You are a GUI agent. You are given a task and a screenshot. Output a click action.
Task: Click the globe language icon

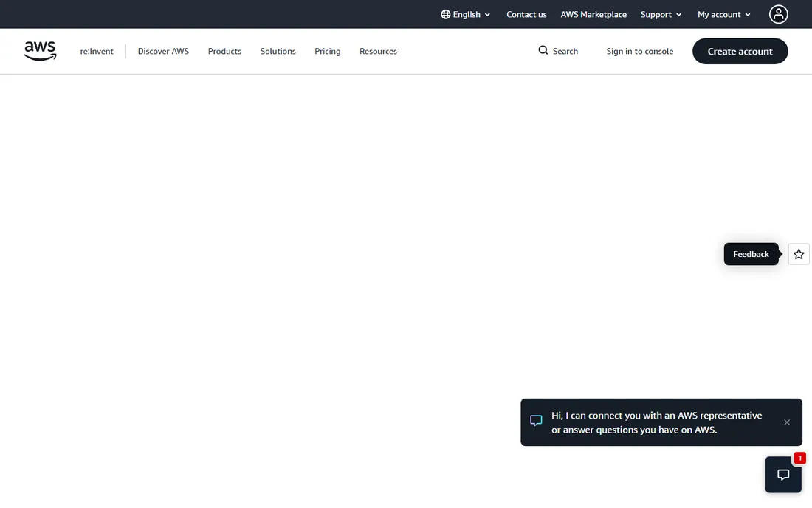tap(445, 15)
